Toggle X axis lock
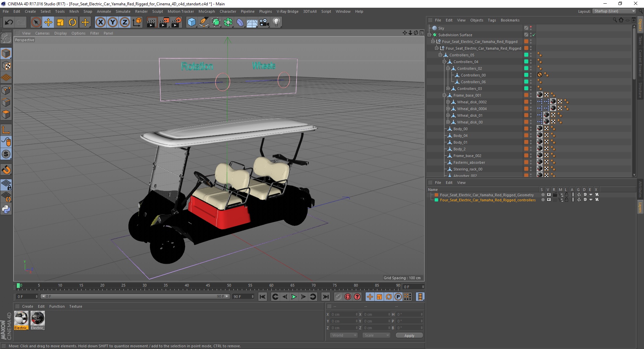 click(100, 22)
